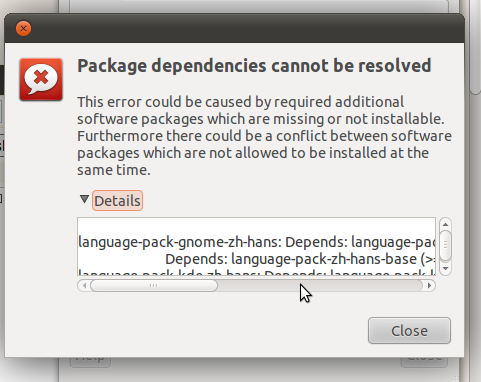
Task: Click the horizontal scrollbar track right of thumb
Action: [320, 286]
